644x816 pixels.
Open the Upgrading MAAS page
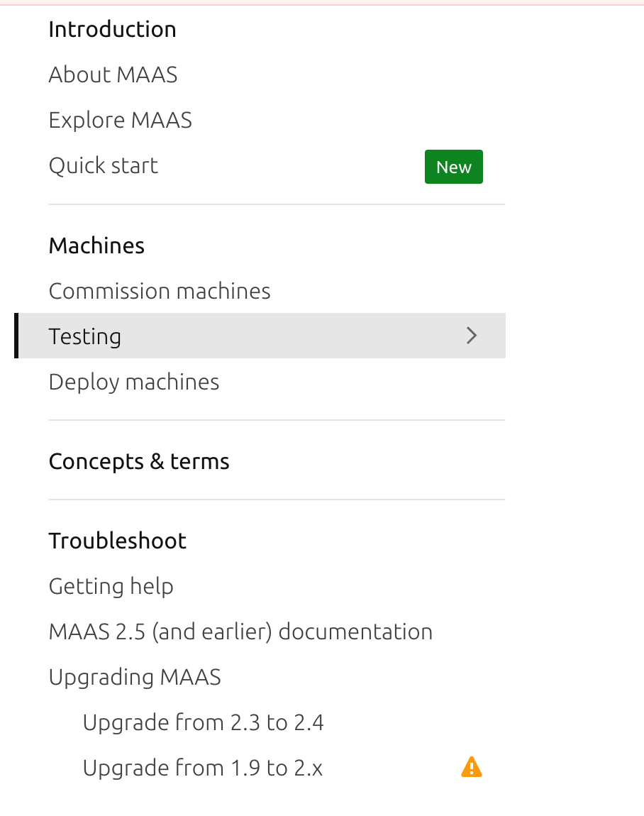coord(135,677)
